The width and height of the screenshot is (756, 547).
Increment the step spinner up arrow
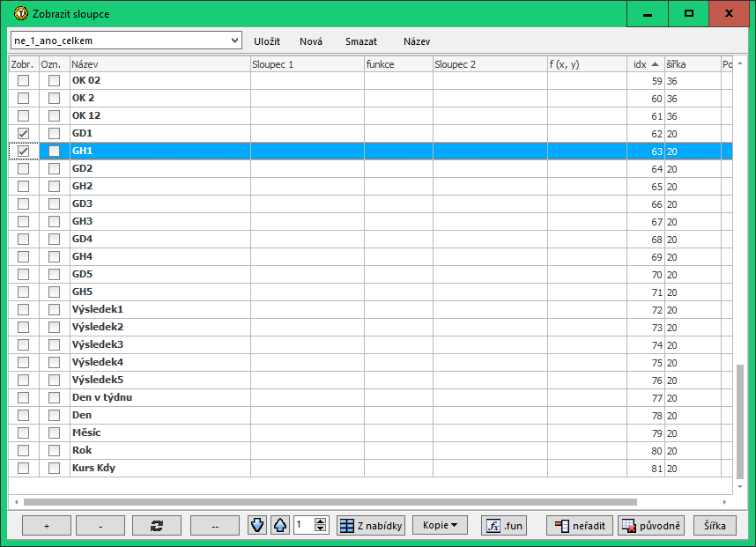[x=320, y=521]
